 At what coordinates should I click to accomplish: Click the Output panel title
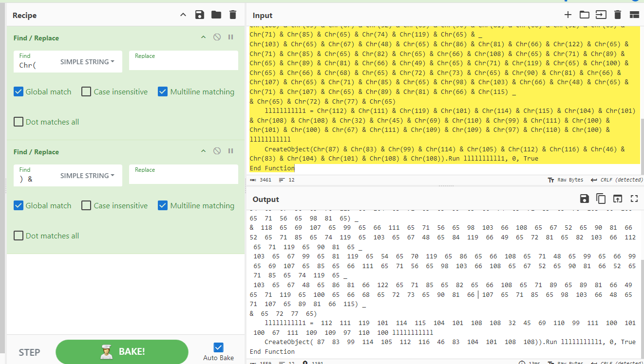[x=266, y=200]
